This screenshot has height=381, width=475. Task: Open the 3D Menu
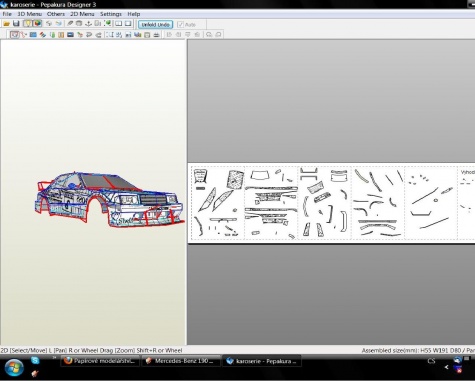coord(29,14)
